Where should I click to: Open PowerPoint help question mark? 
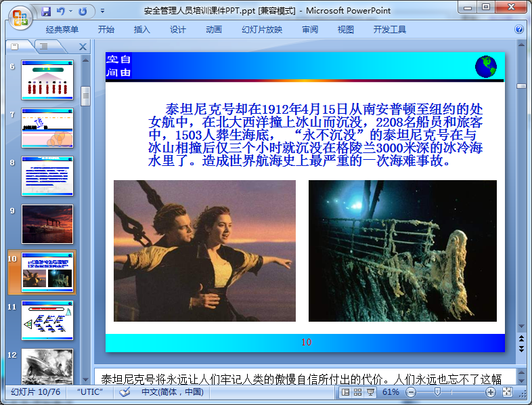click(518, 30)
